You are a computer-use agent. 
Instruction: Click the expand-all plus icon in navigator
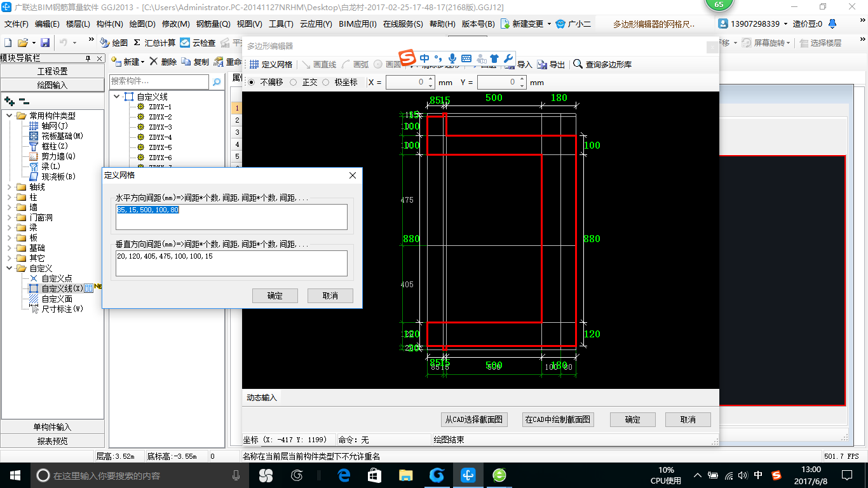(9, 100)
